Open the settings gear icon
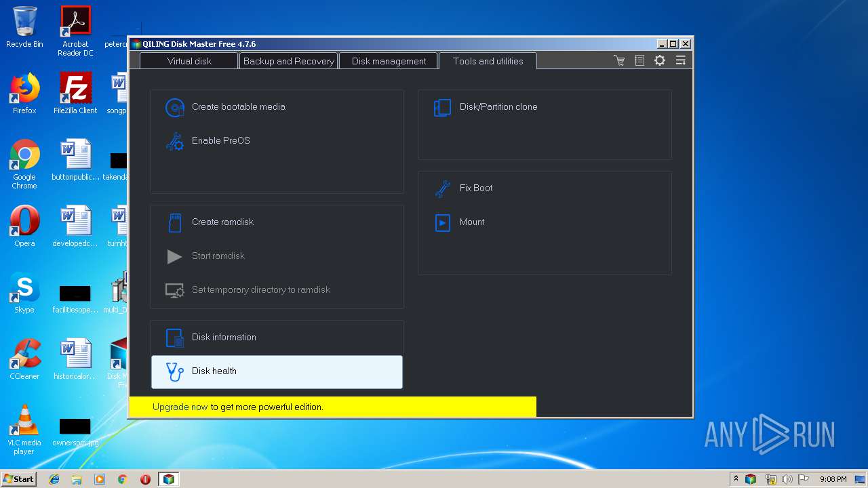Image resolution: width=868 pixels, height=488 pixels. click(659, 61)
